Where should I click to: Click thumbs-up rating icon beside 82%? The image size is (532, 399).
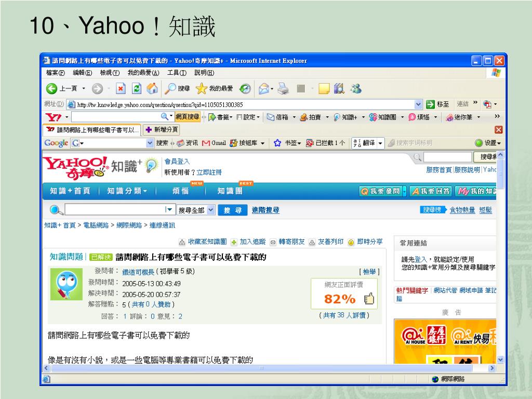tap(369, 299)
